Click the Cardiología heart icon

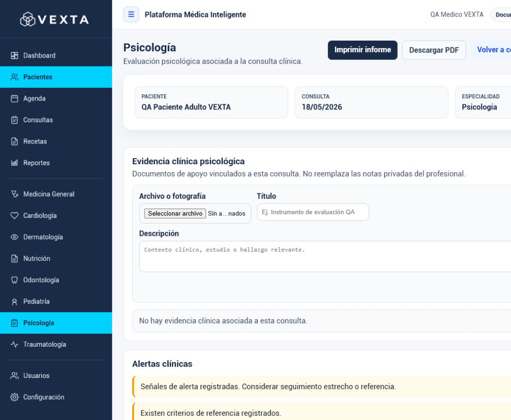(x=14, y=216)
